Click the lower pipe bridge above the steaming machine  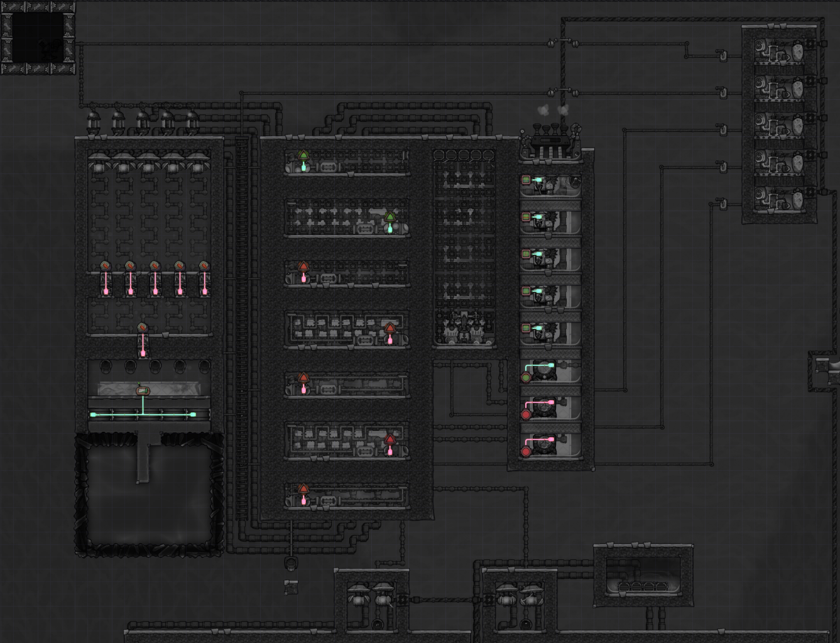tap(563, 93)
